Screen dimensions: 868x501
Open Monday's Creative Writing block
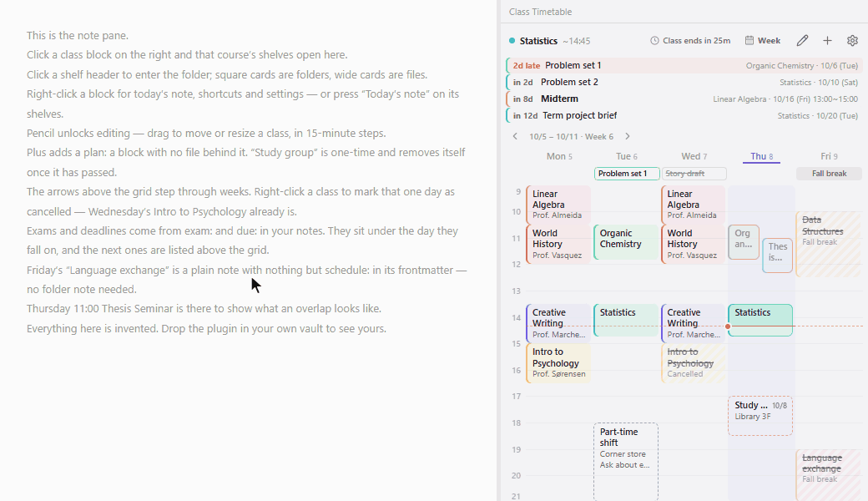point(558,323)
